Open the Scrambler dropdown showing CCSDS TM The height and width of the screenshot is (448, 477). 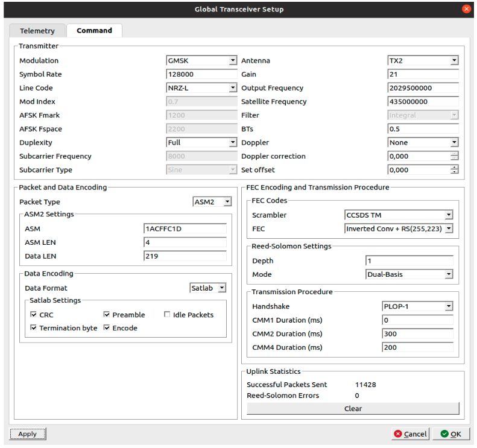pyautogui.click(x=399, y=215)
